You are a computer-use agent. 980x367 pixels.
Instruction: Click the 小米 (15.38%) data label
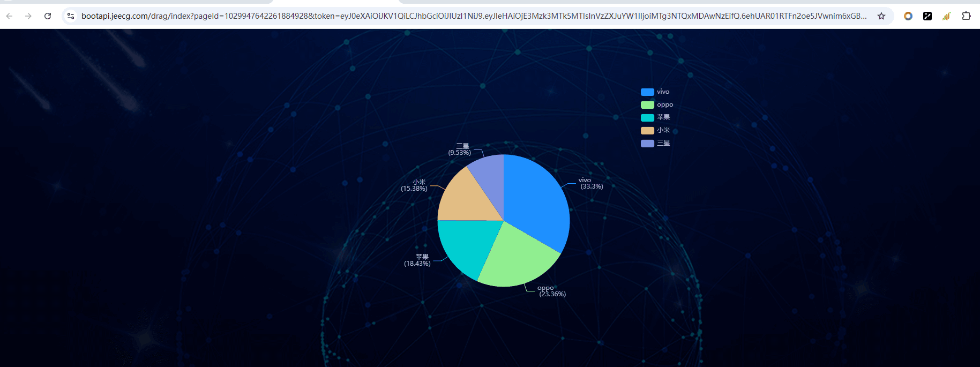tap(414, 185)
